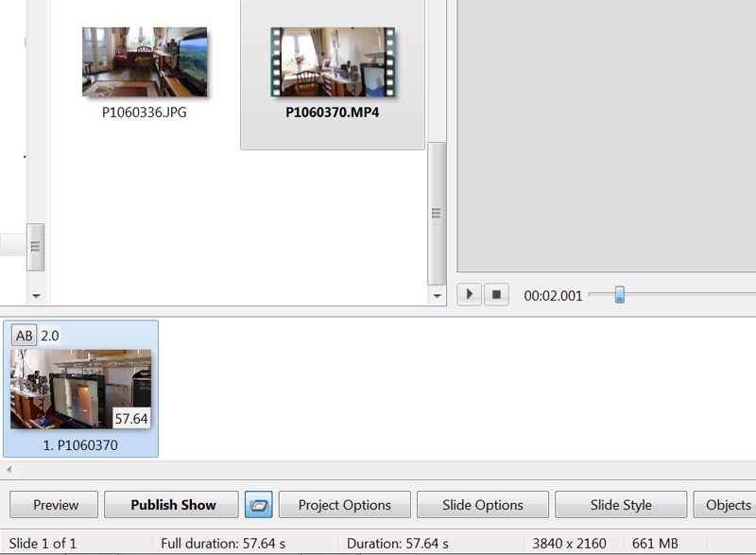Open Project Options

click(x=345, y=505)
